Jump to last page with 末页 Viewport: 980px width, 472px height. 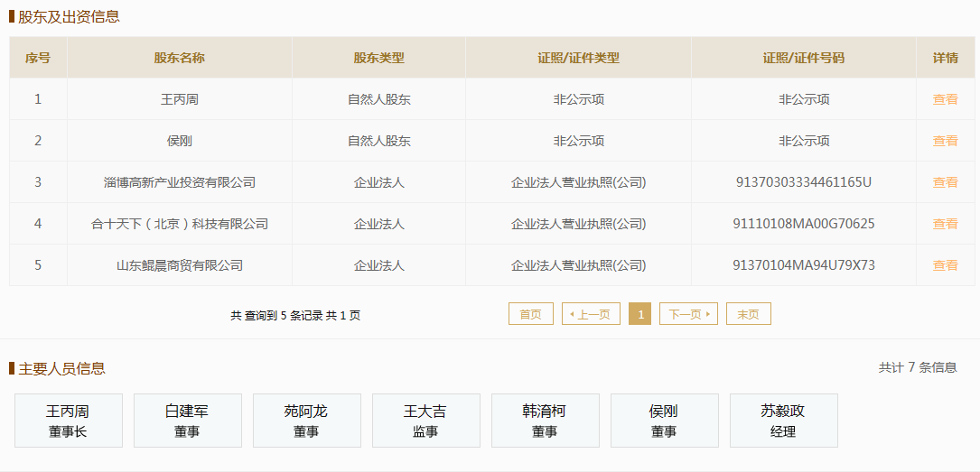749,314
